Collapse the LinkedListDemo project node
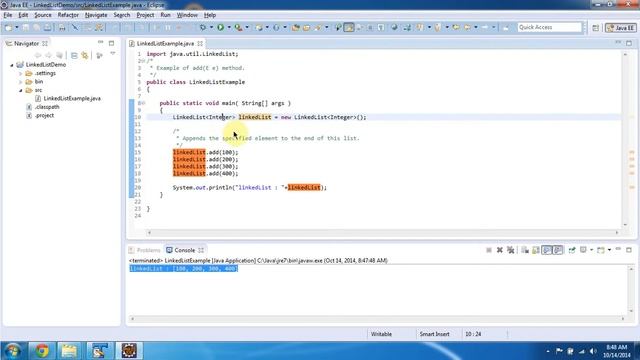 point(12,65)
